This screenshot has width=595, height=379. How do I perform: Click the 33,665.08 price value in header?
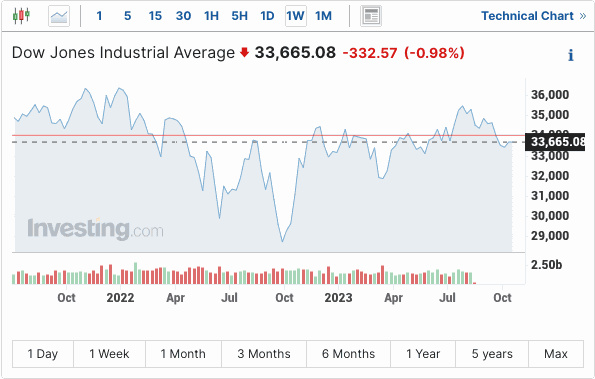coord(295,53)
